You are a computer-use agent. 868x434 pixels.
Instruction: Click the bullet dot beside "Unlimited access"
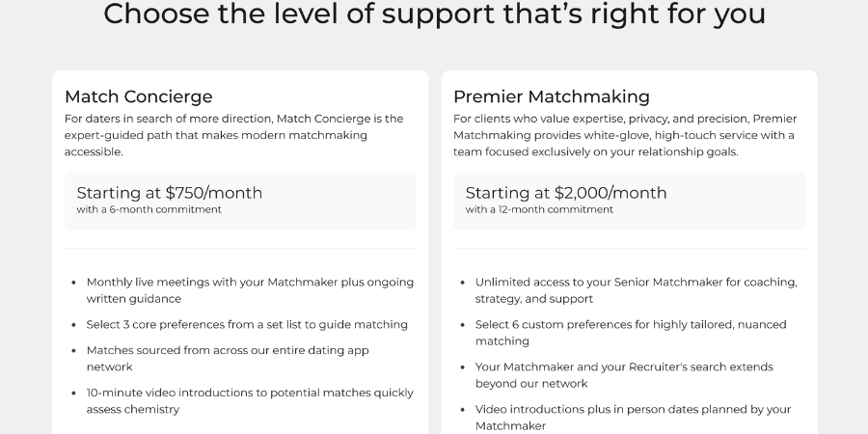pos(463,283)
